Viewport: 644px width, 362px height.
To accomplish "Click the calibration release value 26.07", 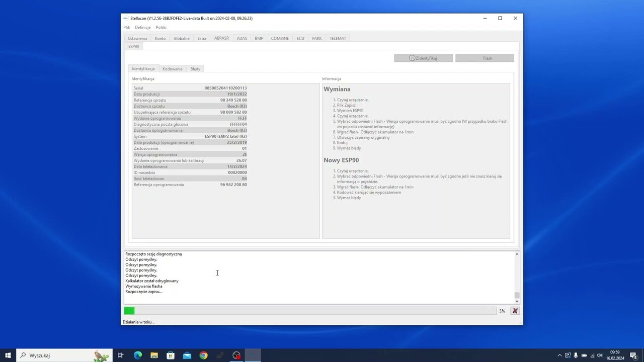I will tap(242, 160).
